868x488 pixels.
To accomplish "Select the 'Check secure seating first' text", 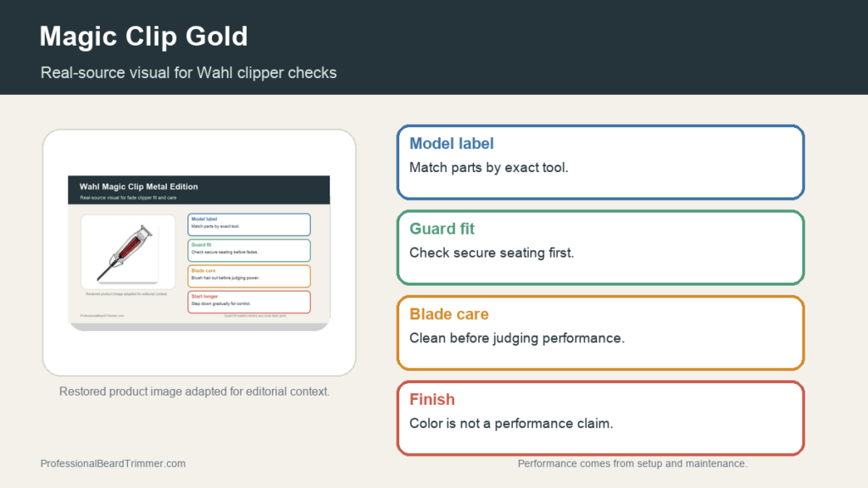I will coord(492,252).
